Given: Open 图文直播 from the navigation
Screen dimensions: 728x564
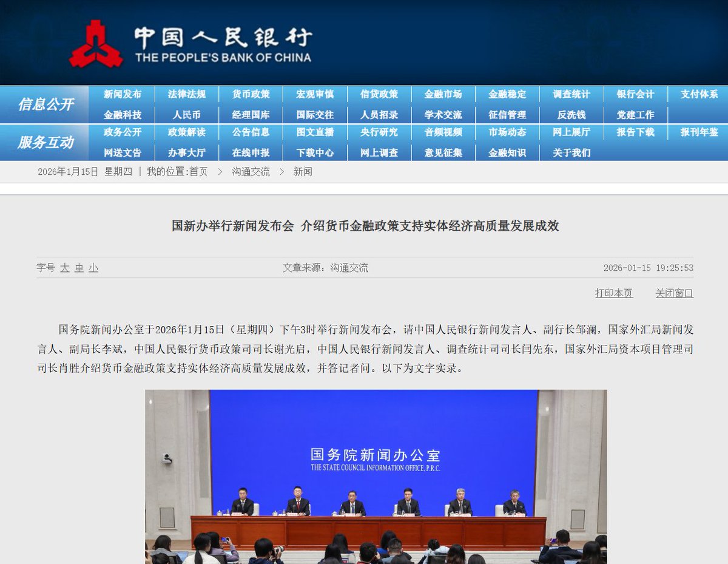Looking at the screenshot, I should (x=315, y=133).
